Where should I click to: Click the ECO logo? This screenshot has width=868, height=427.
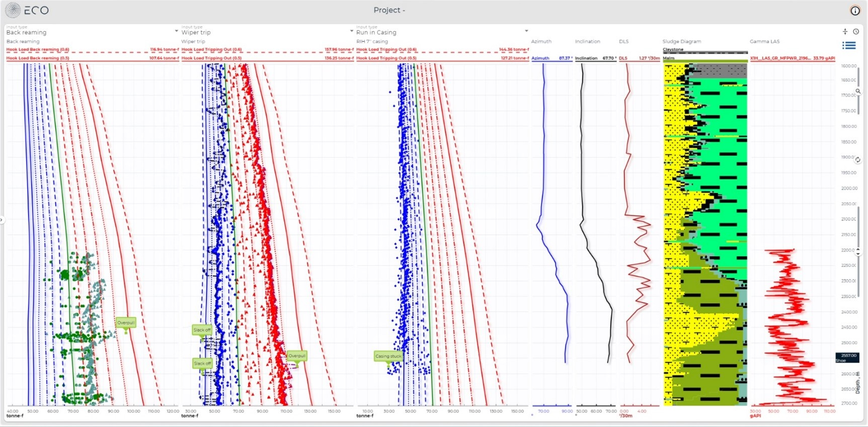pos(27,10)
